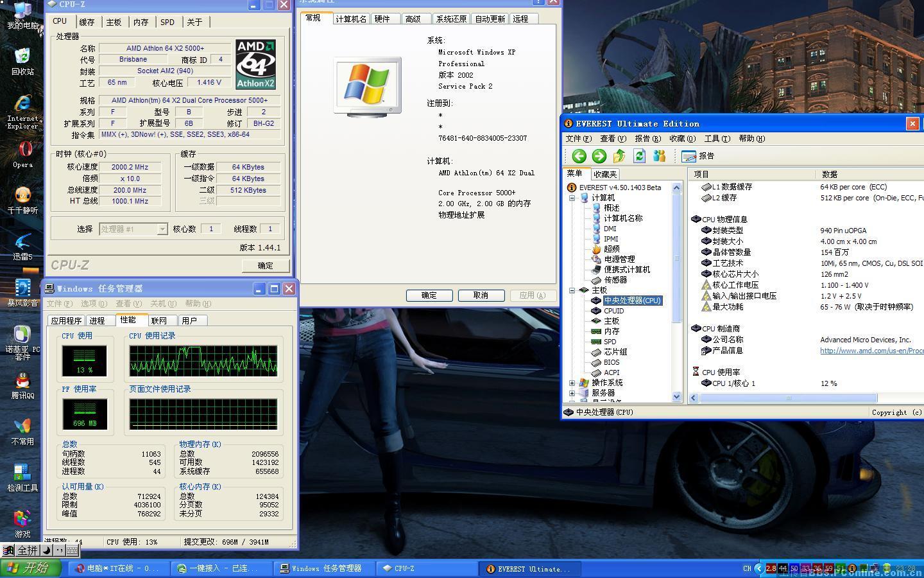The height and width of the screenshot is (578, 924).
Task: Select 计算机名称 in the EVEREST tree
Action: [623, 218]
